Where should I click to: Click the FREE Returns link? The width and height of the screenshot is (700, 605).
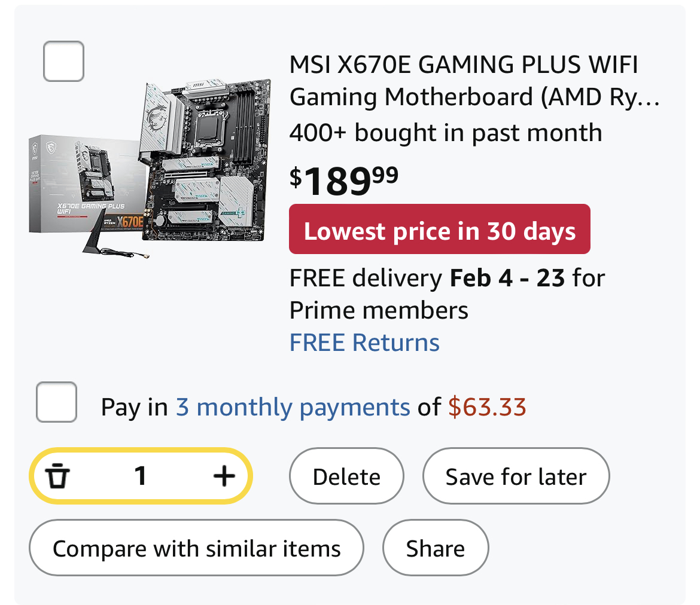pos(364,343)
